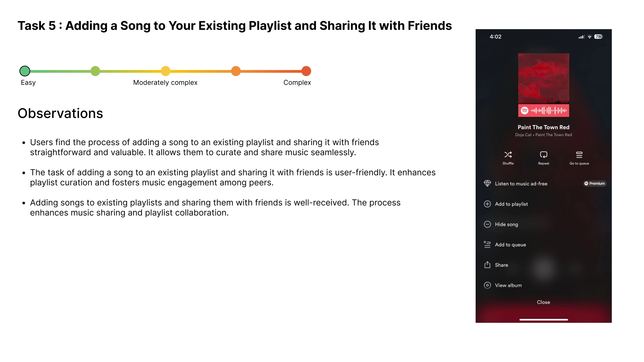The image size is (644, 362).
Task: Tap the Spotify scan code bar
Action: click(543, 111)
